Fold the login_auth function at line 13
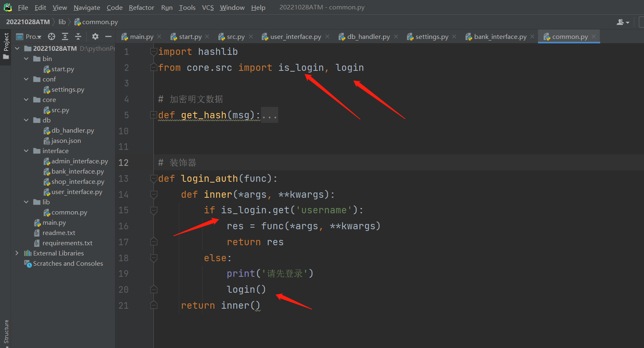The height and width of the screenshot is (348, 644). (154, 179)
